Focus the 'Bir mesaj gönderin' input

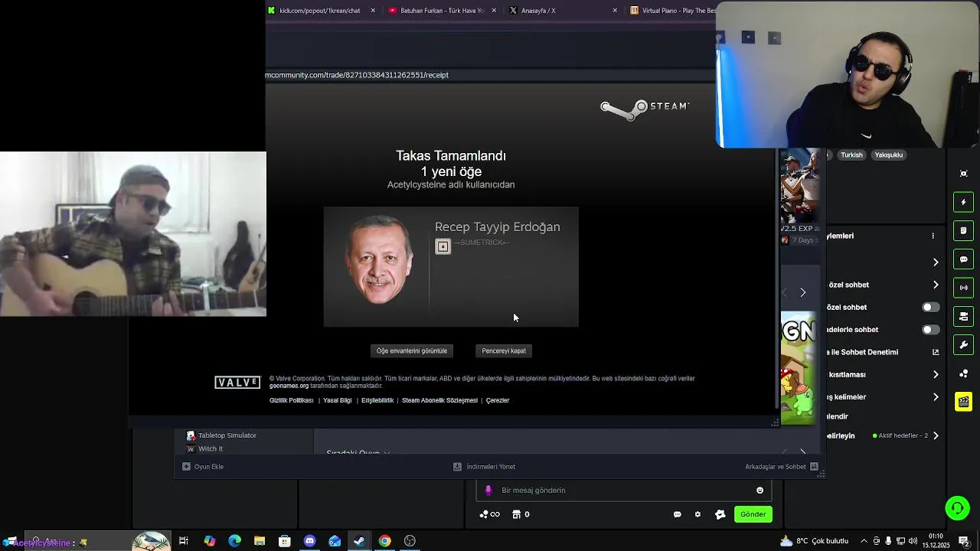point(624,491)
